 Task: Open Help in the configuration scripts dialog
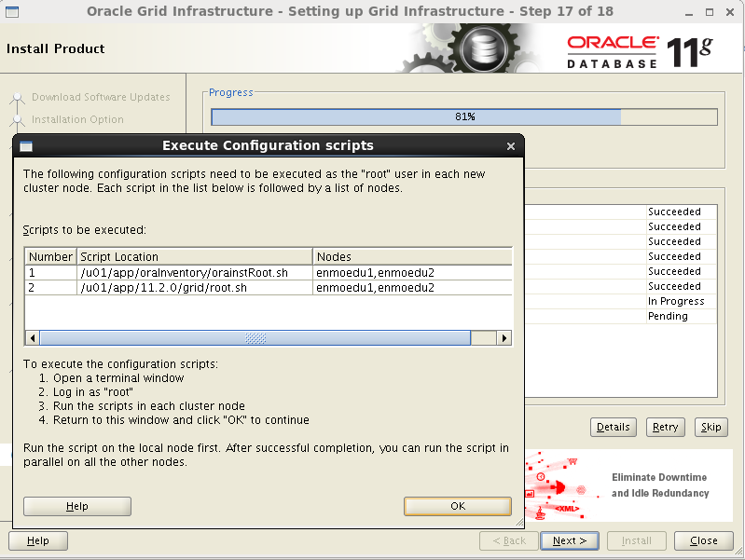pos(77,506)
